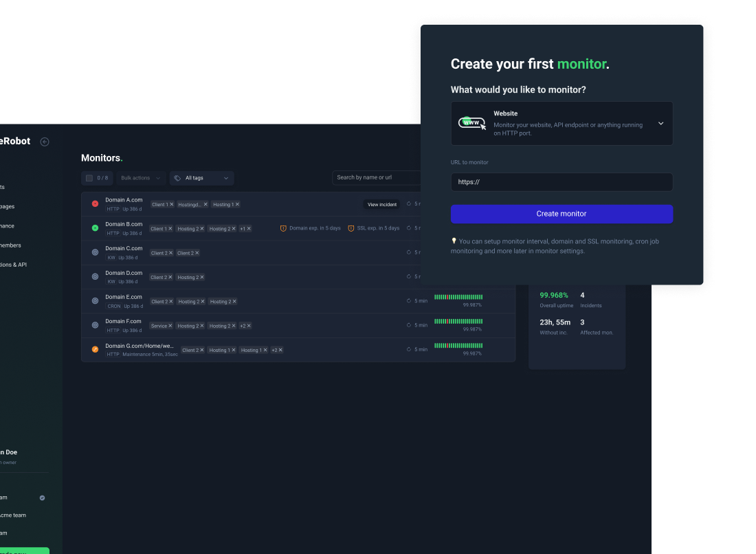The height and width of the screenshot is (554, 756).
Task: Open the Bulk actions dropdown
Action: [x=140, y=178]
